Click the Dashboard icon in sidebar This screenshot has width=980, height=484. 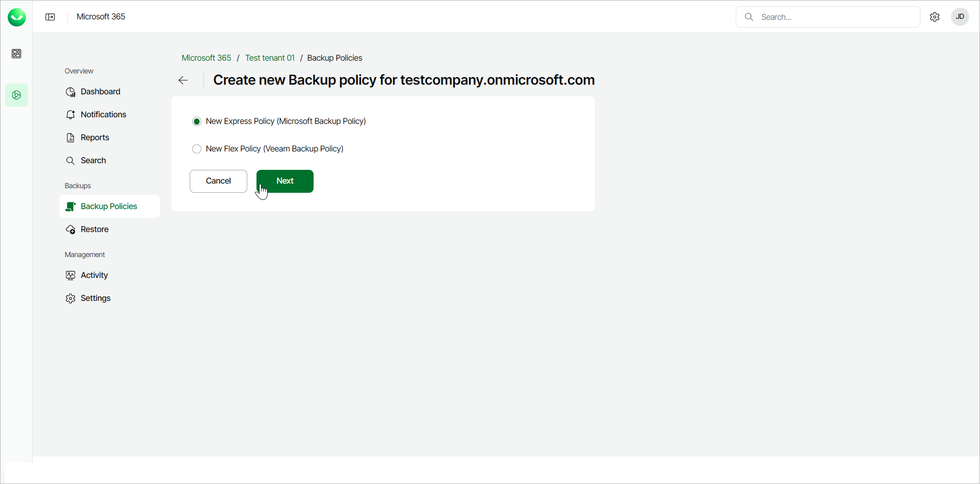coord(70,92)
